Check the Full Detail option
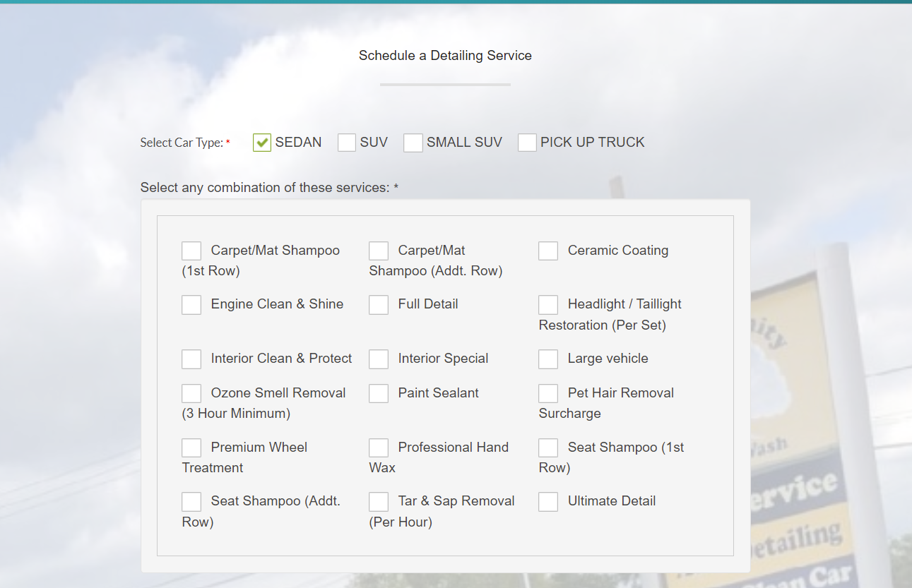The height and width of the screenshot is (588, 912). [x=379, y=304]
